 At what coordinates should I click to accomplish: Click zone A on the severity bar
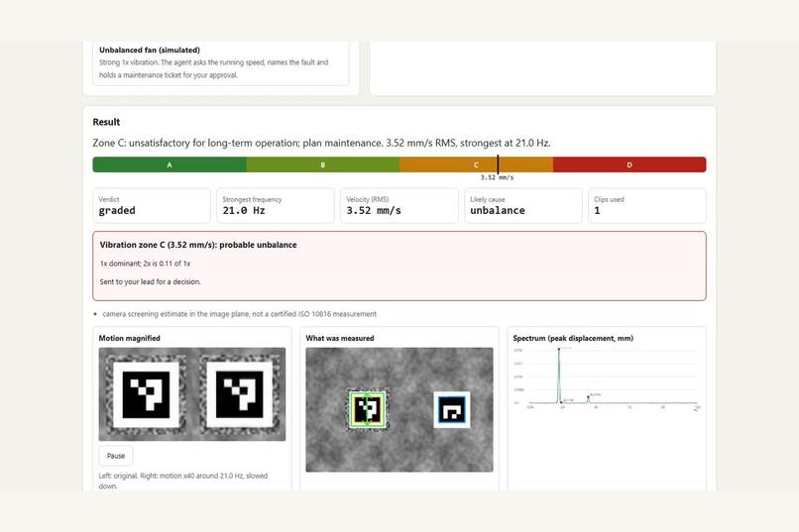point(170,164)
